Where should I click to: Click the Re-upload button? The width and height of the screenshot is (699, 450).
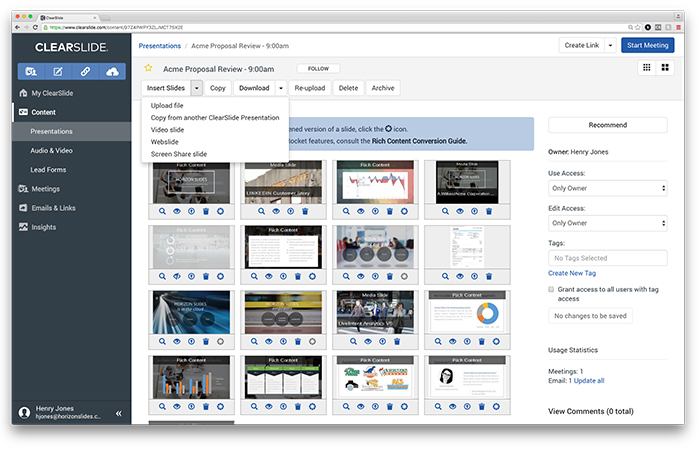[x=310, y=88]
